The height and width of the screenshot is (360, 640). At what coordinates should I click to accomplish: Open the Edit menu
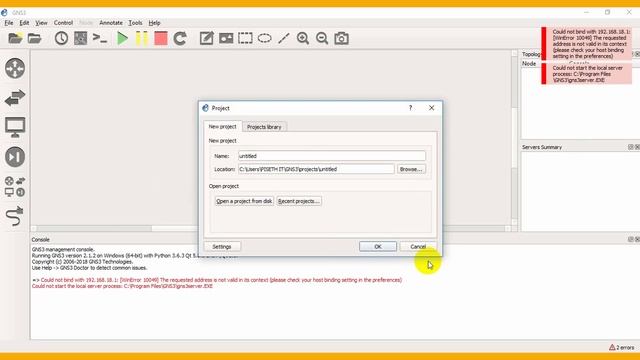click(24, 23)
